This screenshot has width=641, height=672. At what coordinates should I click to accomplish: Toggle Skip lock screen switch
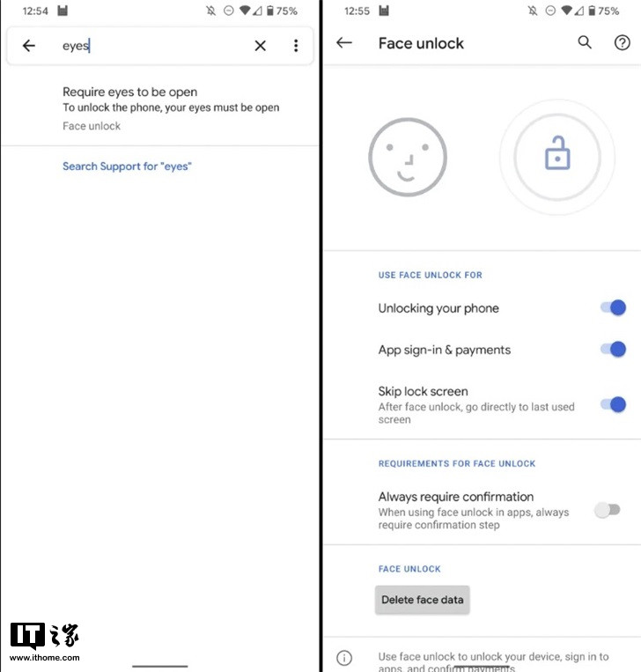click(x=613, y=404)
